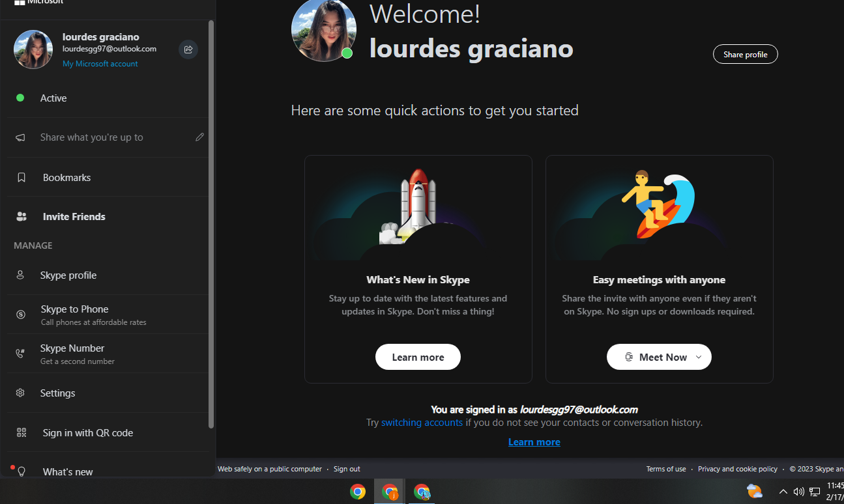The image size is (844, 504).
Task: Open Privacy and cookie policy link
Action: (738, 469)
